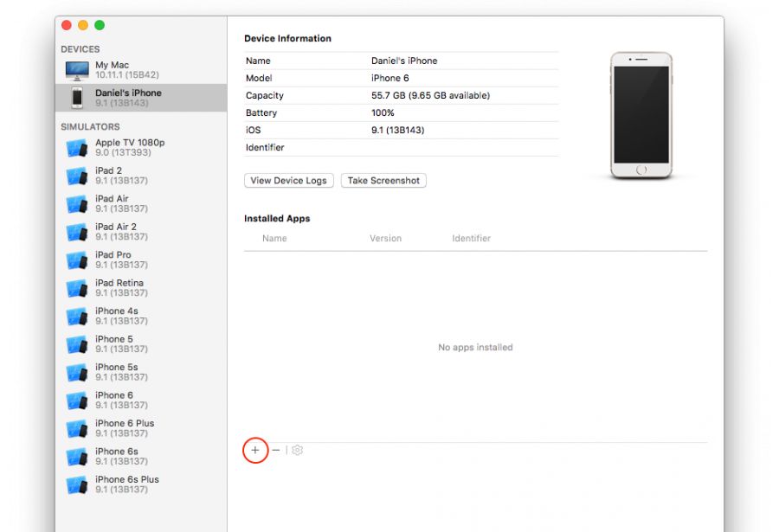Screen dimensions: 779x532
Task: Choose iPhone 4s in simulators list
Action: click(117, 316)
